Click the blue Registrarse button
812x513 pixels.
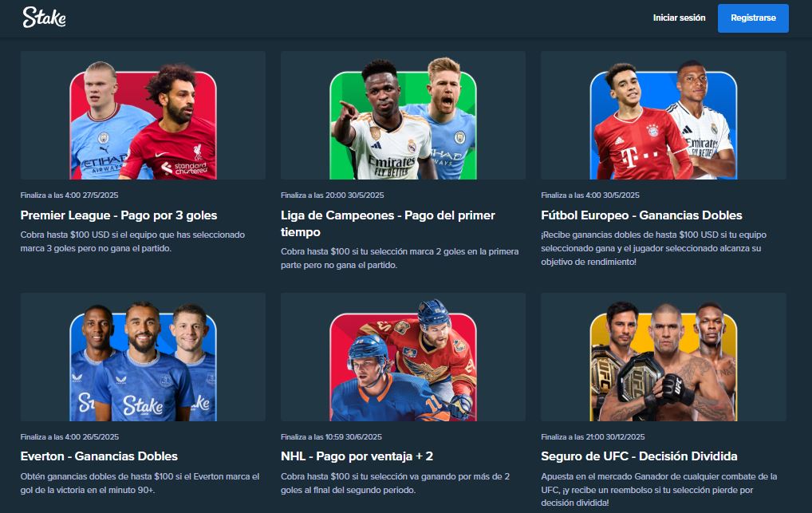click(x=753, y=18)
